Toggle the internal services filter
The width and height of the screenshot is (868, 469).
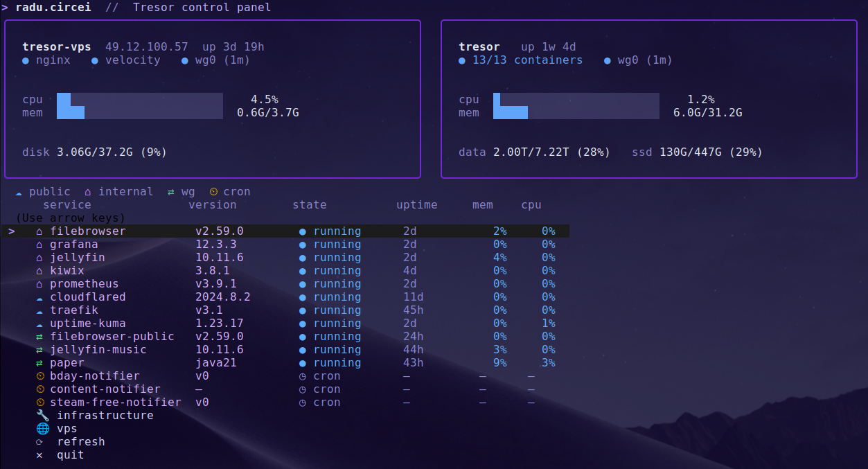[x=125, y=191]
